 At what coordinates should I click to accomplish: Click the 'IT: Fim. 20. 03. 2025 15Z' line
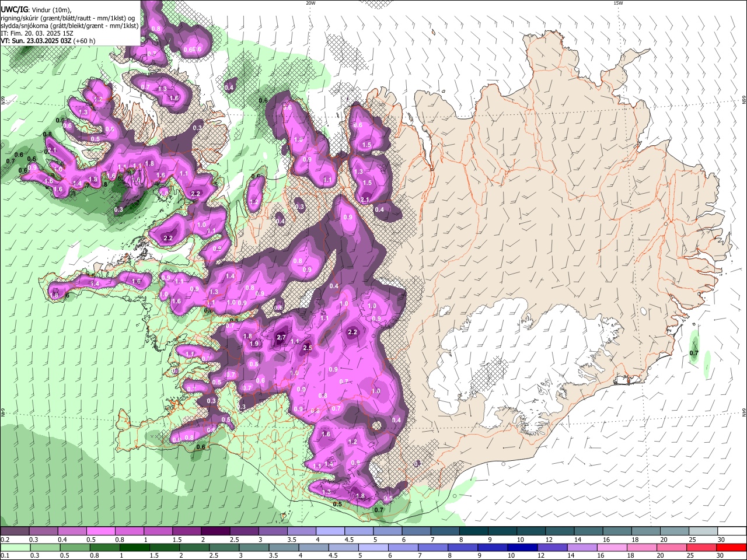coord(37,33)
